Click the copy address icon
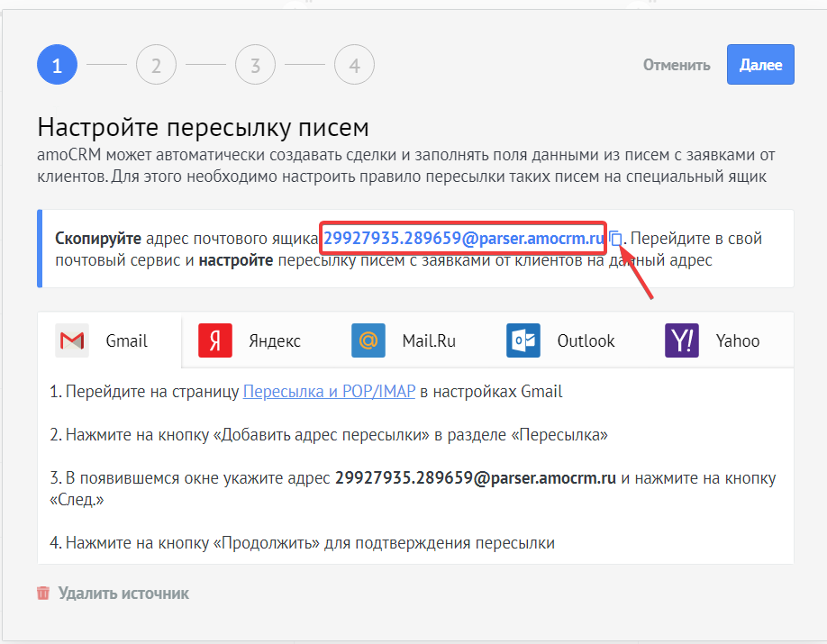This screenshot has width=827, height=644. point(615,239)
